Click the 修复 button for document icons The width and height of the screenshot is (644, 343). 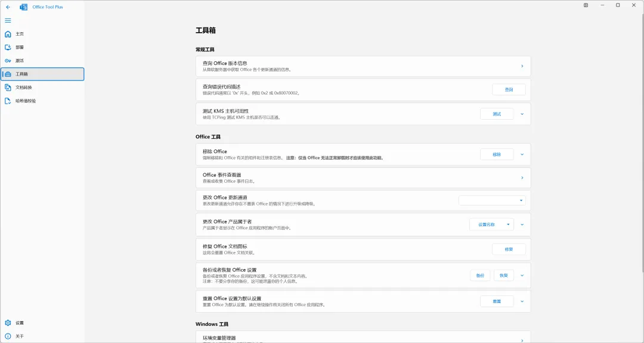point(509,249)
